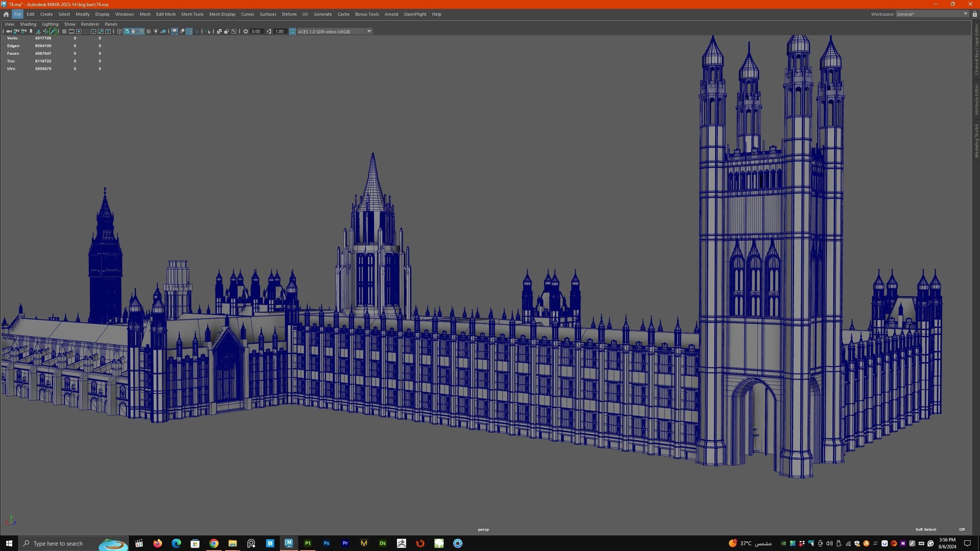The height and width of the screenshot is (551, 980).
Task: Toggle Wireframe on Shaded icon
Action: (x=141, y=31)
